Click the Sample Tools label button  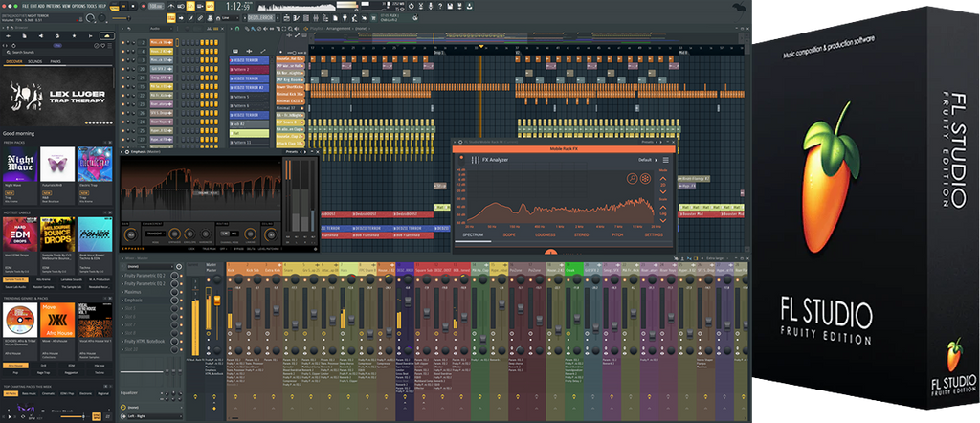coord(15,279)
